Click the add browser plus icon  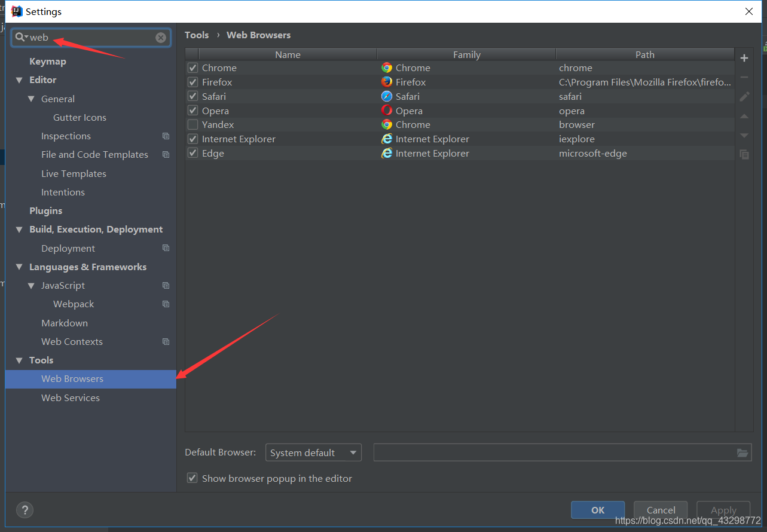pos(744,58)
